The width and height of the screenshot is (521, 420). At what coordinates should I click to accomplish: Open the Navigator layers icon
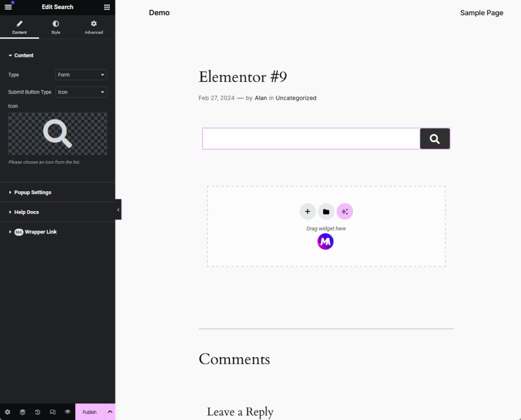[22, 412]
